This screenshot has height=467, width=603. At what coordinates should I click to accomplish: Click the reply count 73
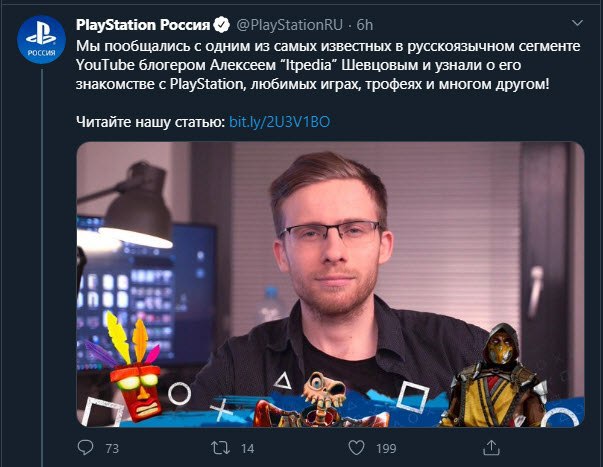pyautogui.click(x=112, y=449)
